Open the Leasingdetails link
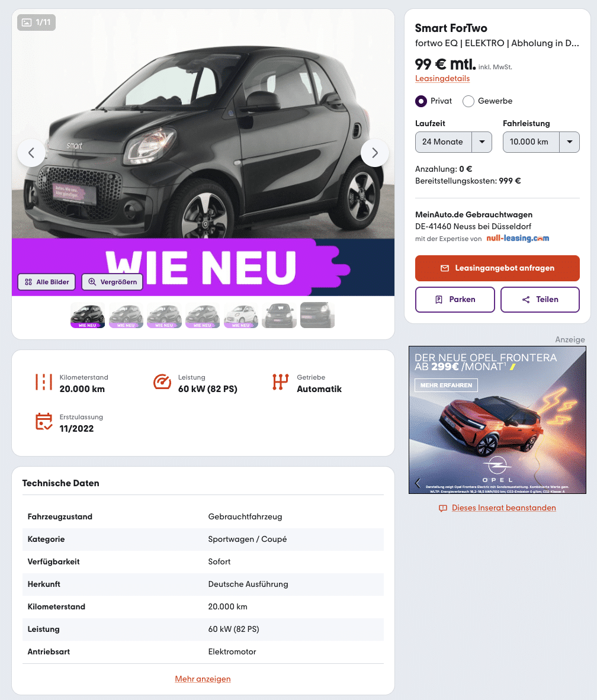This screenshot has height=700, width=597. point(442,79)
